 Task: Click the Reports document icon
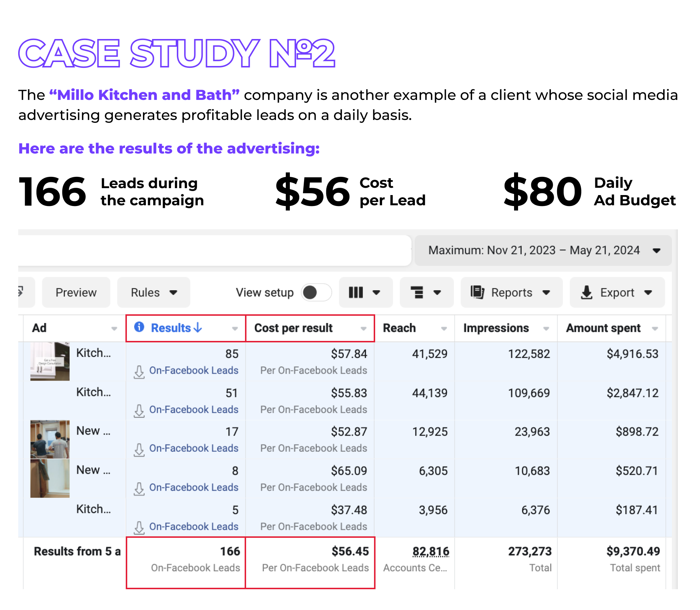point(477,292)
